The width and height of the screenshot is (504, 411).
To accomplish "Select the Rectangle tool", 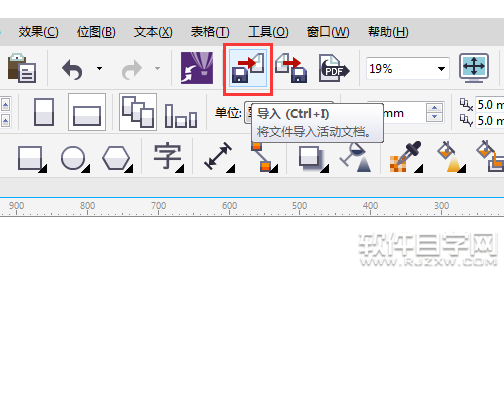I will click(32, 159).
